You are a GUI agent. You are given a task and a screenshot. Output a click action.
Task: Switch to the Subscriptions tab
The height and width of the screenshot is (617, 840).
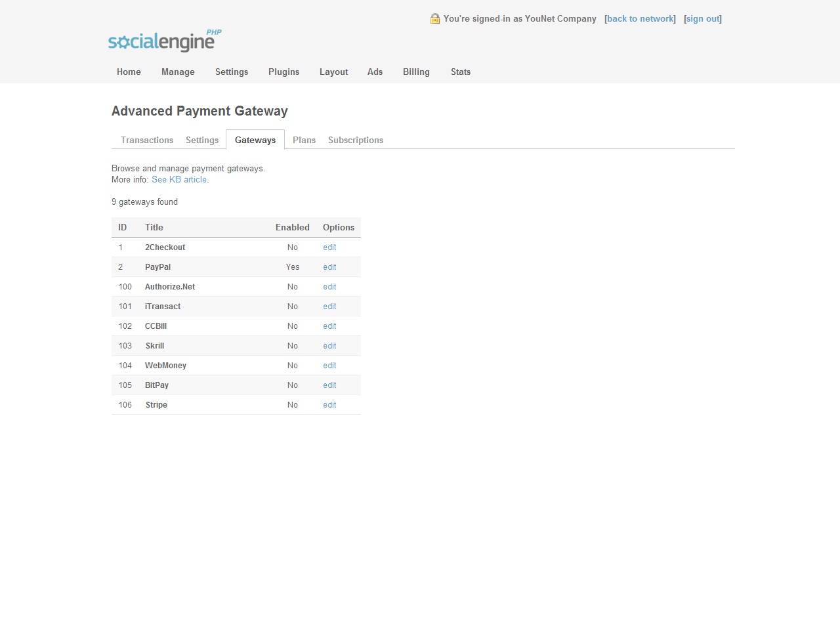(356, 140)
